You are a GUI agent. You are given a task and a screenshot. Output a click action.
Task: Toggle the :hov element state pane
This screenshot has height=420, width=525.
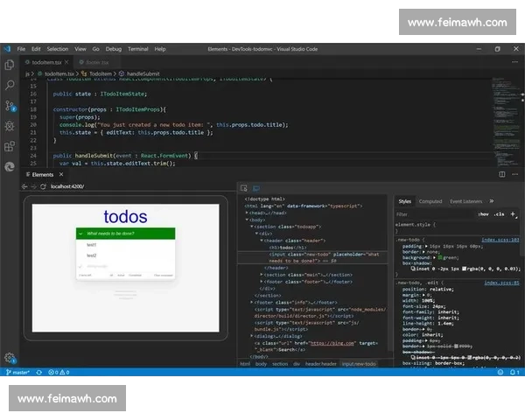point(483,214)
